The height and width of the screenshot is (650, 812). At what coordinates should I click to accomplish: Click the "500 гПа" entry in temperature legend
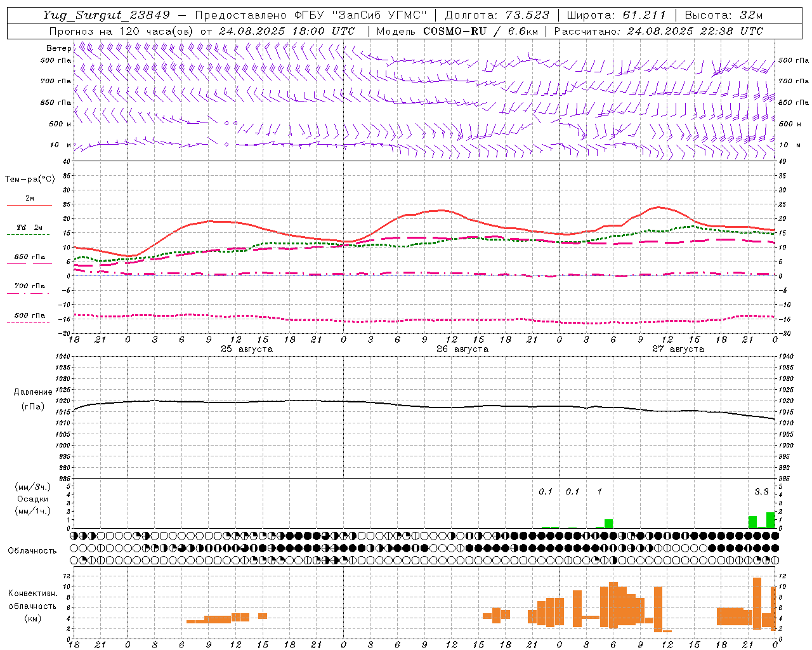(30, 315)
